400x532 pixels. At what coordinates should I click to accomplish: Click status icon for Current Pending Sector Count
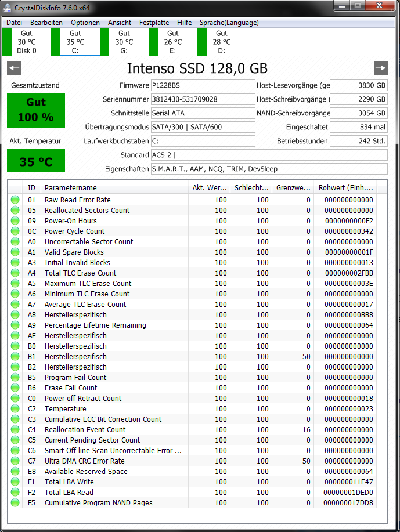click(15, 440)
